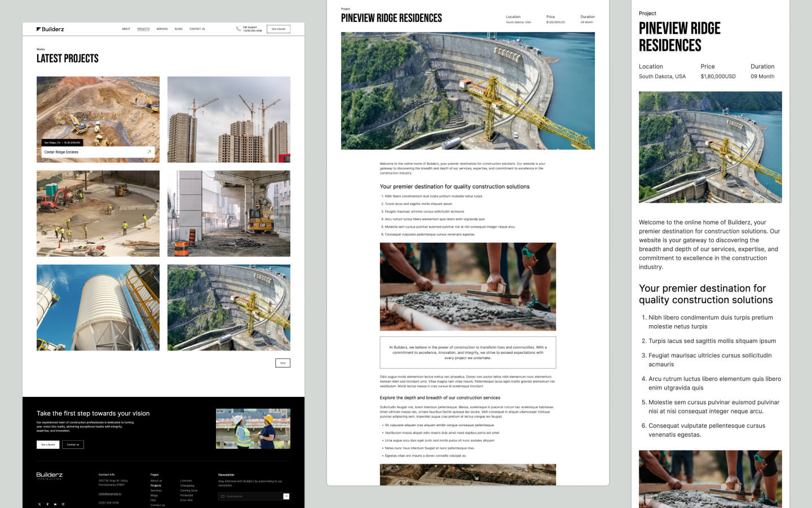812x508 pixels.
Task: Click the Facebook icon in the footer
Action: tap(47, 504)
